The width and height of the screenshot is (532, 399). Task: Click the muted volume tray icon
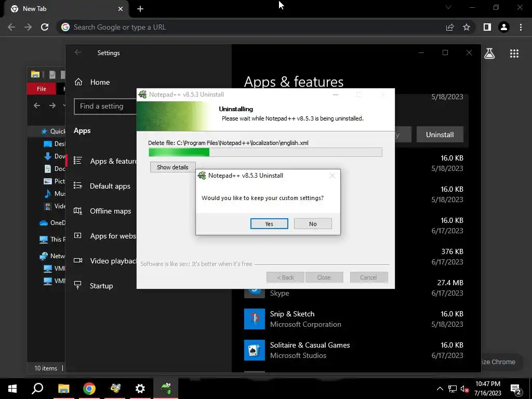pos(464,389)
